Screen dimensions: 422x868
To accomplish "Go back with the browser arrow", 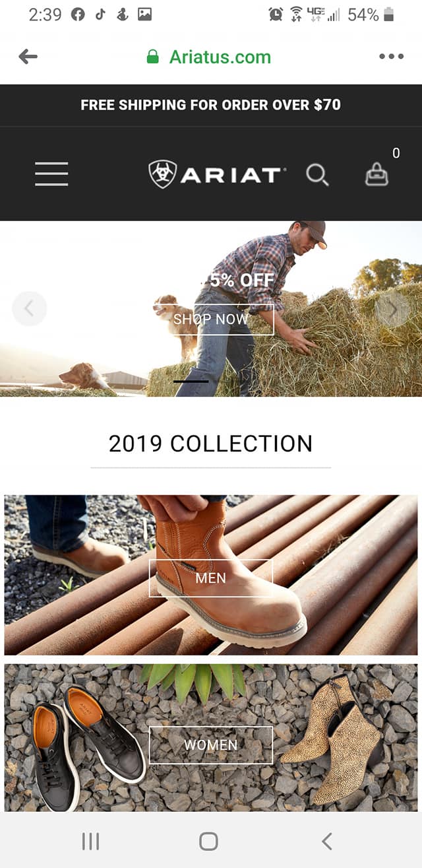I will 28,57.
